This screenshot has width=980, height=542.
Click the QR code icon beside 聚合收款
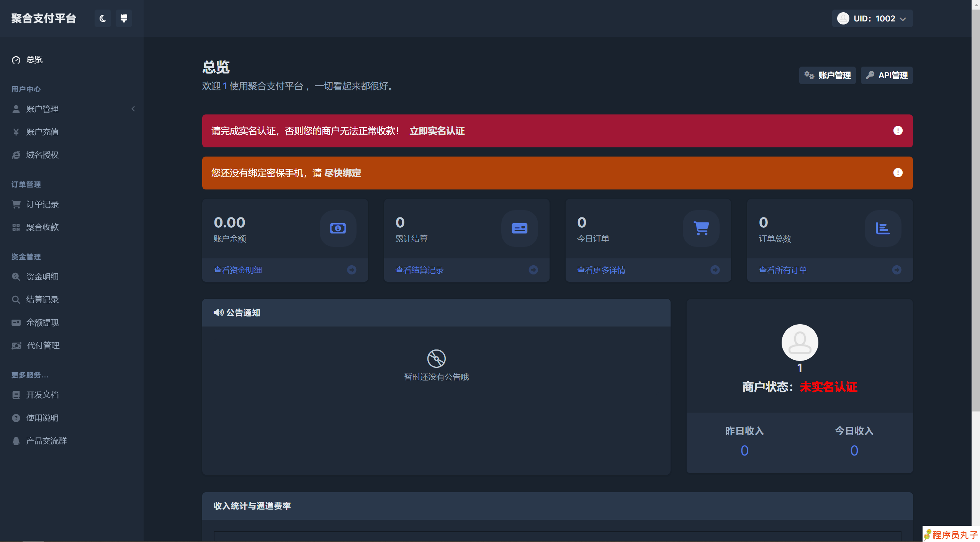16,227
